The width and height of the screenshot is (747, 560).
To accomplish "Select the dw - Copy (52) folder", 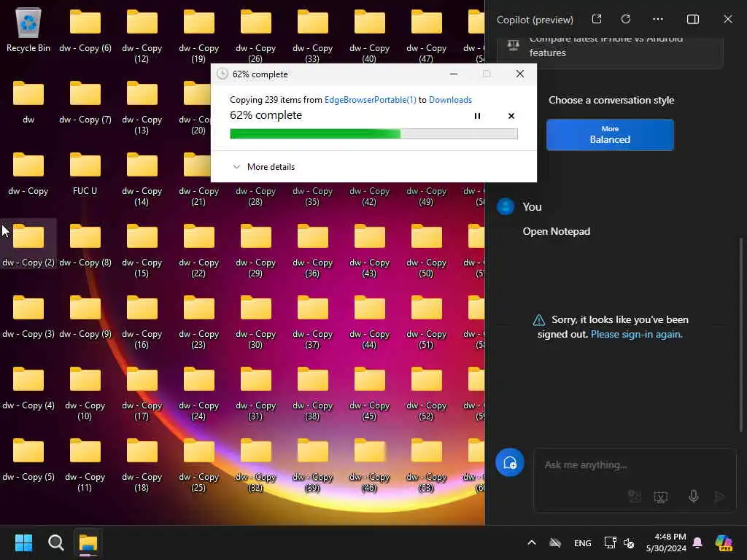I will 426,392.
